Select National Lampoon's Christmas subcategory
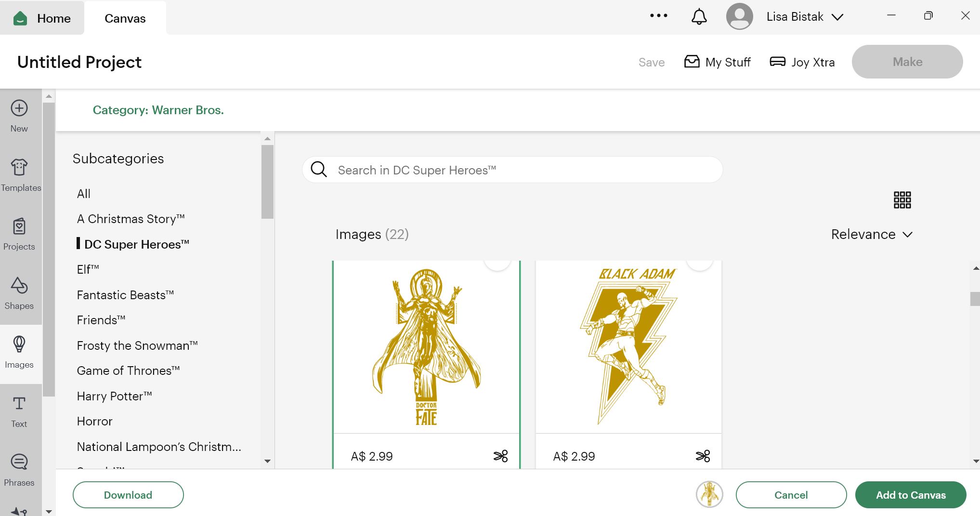Screen dimensions: 980x516 tap(159, 447)
